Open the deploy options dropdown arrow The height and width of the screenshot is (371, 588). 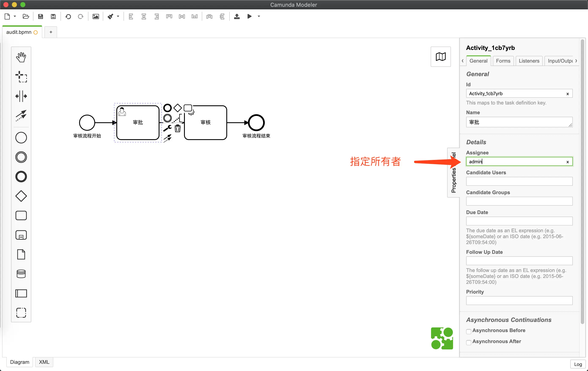(259, 16)
